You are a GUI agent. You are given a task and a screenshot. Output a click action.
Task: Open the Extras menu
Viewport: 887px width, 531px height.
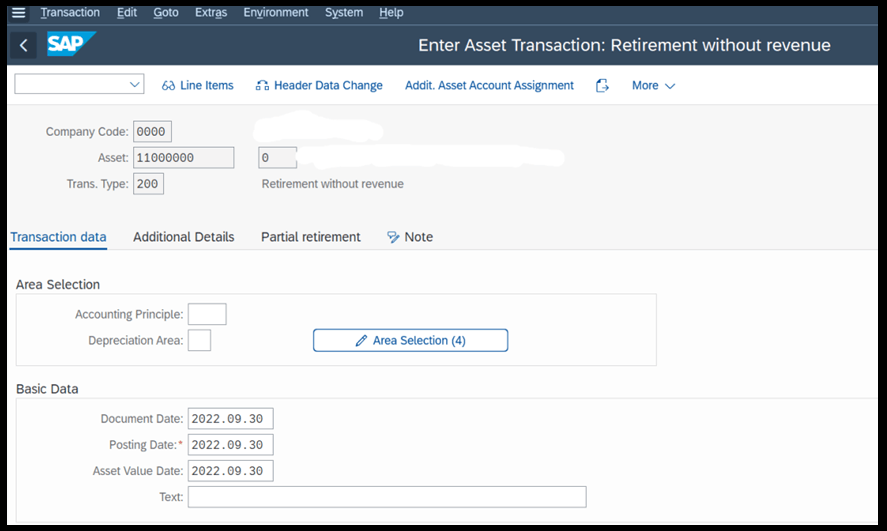click(211, 12)
